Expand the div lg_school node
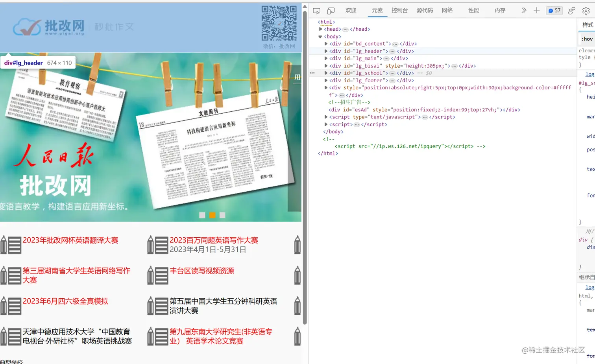This screenshot has width=595, height=364. [x=326, y=73]
